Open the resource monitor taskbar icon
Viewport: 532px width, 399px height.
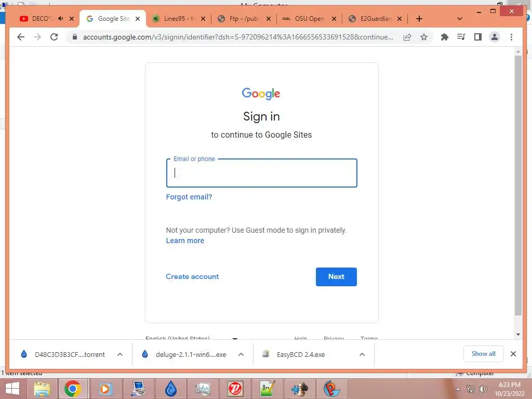point(203,389)
